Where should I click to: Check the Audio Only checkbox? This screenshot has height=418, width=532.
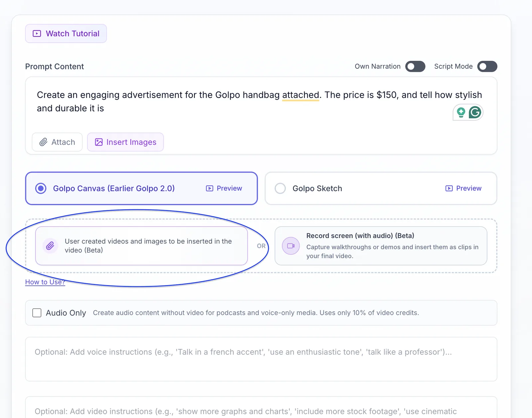click(37, 313)
